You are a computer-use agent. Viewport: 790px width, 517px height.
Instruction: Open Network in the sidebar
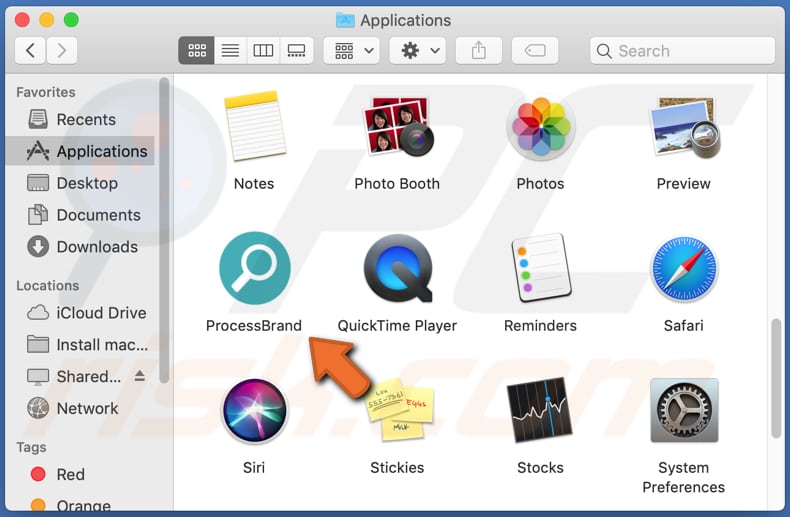click(81, 408)
